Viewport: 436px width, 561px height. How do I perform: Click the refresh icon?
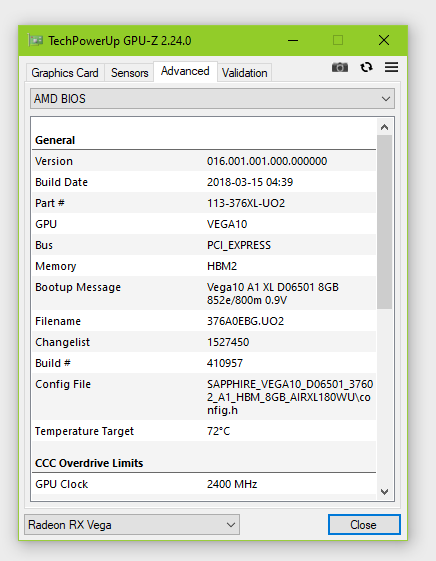coord(366,67)
